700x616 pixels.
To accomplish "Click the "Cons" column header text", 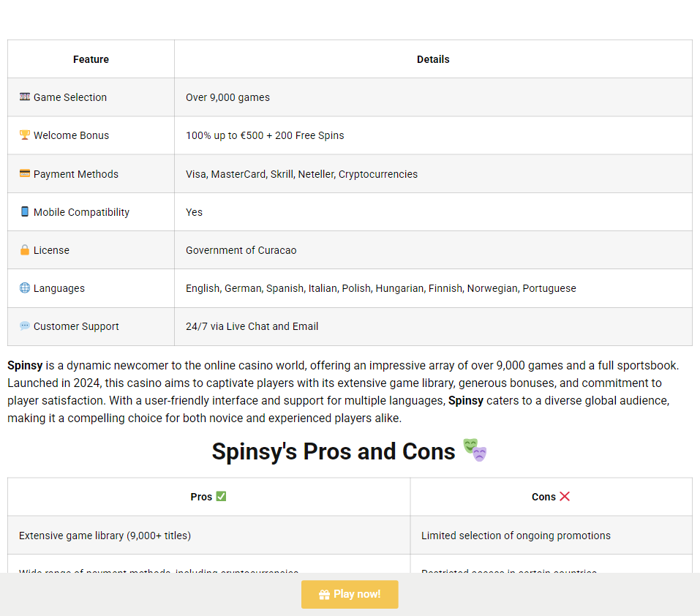I will click(x=543, y=497).
